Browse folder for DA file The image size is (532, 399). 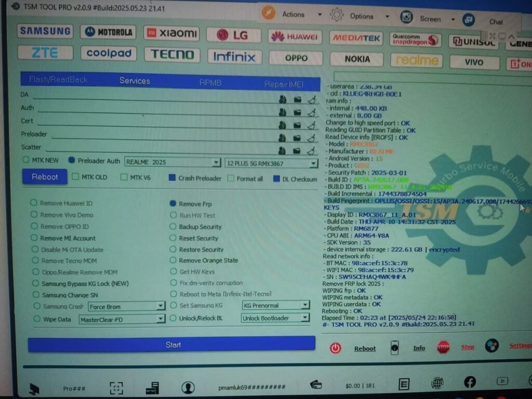click(298, 100)
